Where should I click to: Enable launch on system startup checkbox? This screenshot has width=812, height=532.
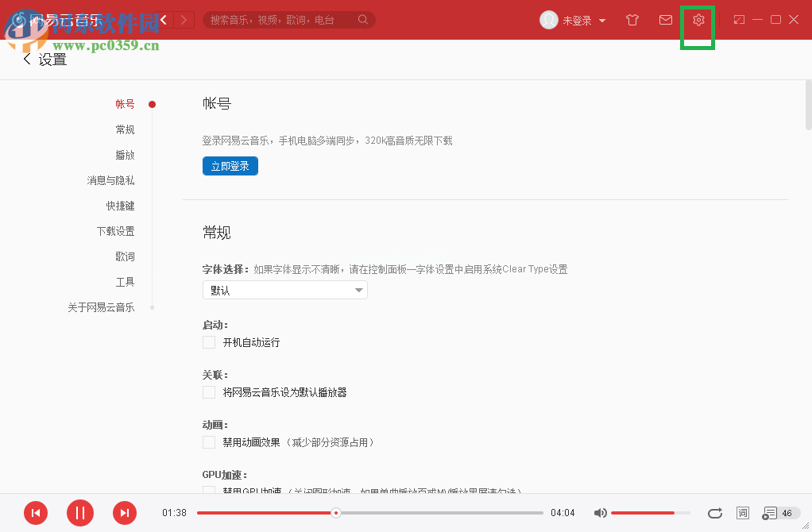coord(209,342)
